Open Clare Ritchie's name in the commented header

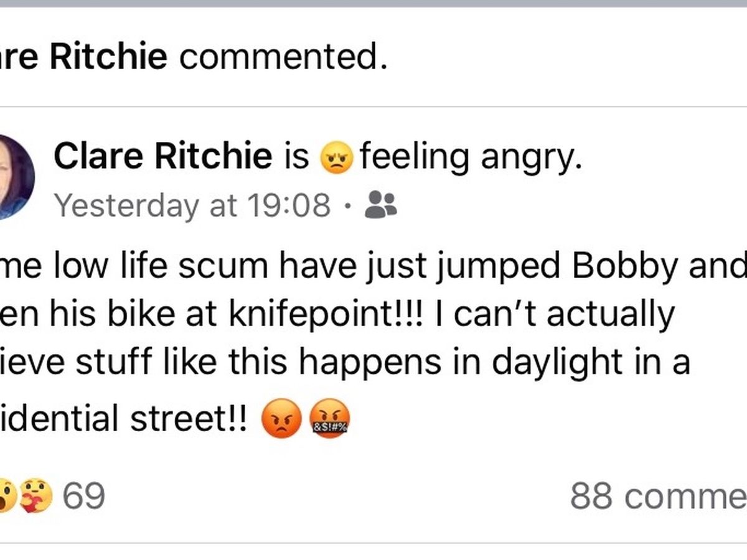tap(84, 57)
